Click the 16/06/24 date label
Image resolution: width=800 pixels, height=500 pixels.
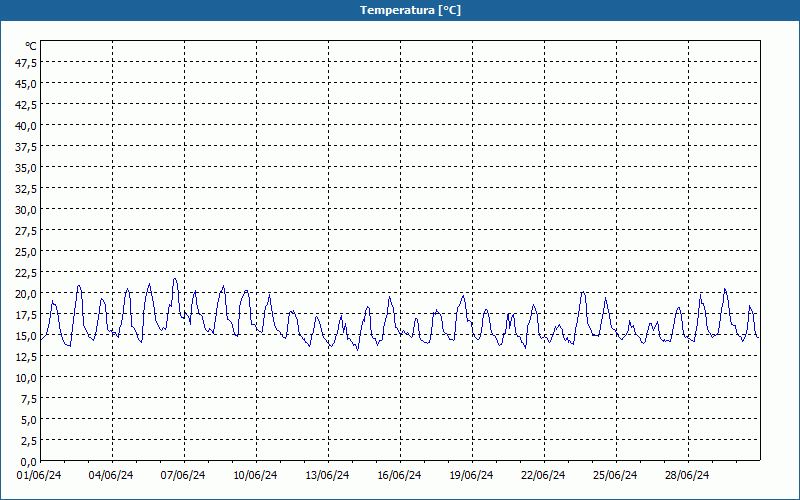click(x=399, y=475)
